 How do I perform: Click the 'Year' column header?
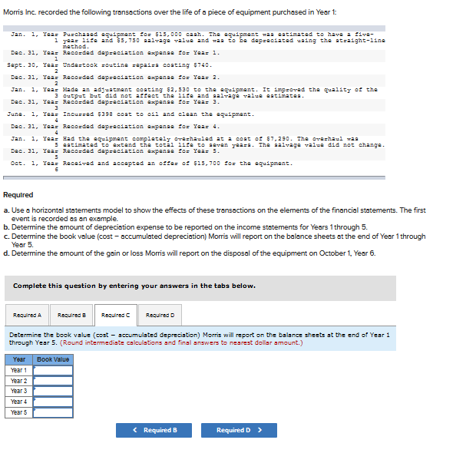click(19, 359)
